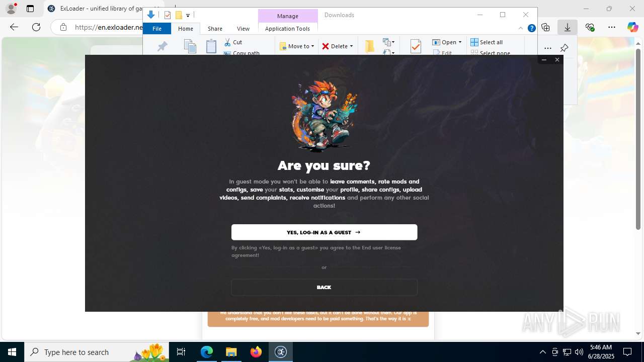Image resolution: width=644 pixels, height=362 pixels.
Task: Click the New folder icon in quick access toolbar
Action: pos(179,15)
